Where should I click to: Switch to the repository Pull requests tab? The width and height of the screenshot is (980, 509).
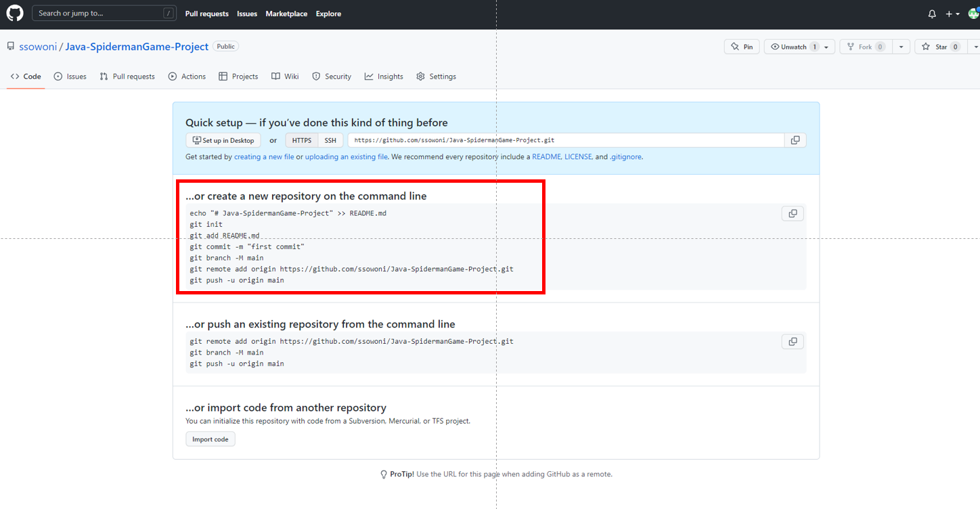tap(127, 76)
